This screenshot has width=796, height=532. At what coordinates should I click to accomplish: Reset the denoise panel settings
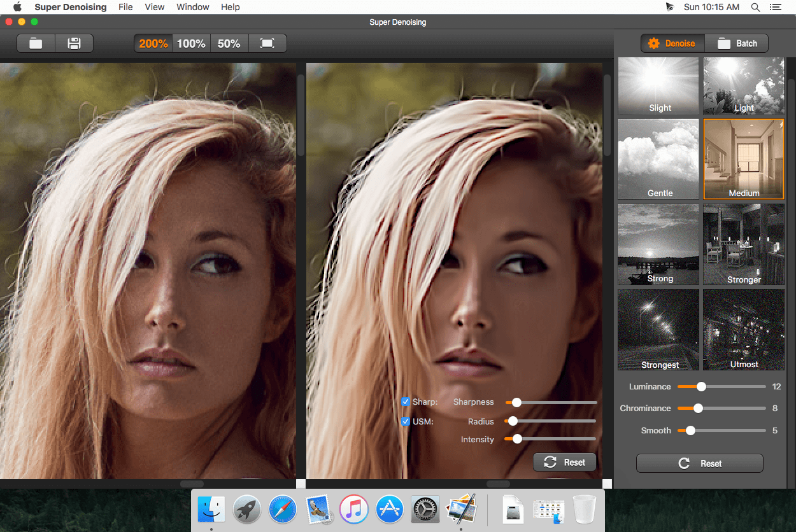[x=699, y=463]
